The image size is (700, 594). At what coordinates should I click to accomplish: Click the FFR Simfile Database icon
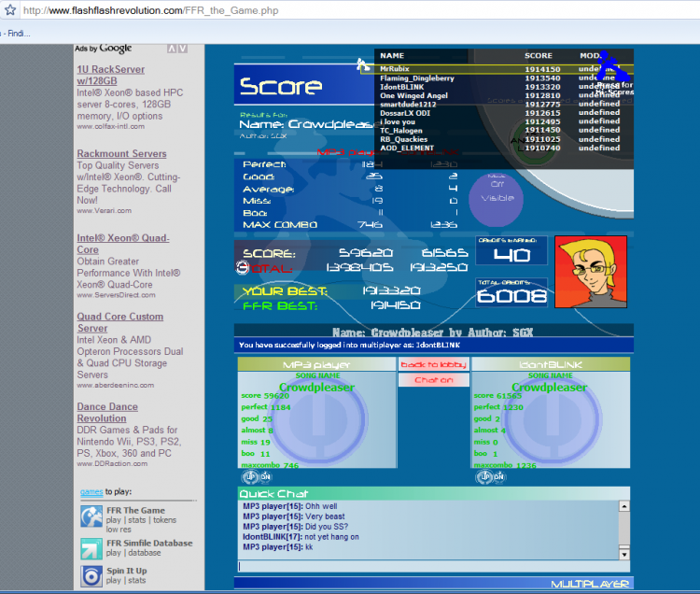(x=91, y=548)
